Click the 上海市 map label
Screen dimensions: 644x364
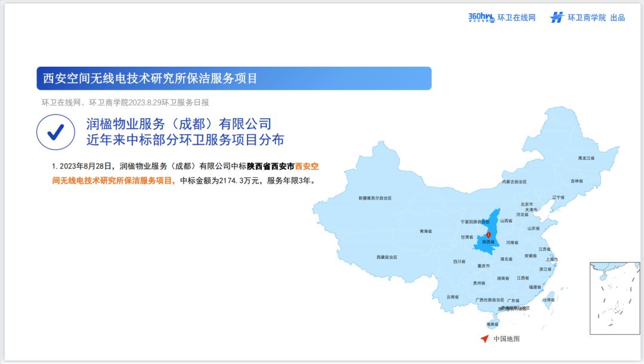[552, 259]
